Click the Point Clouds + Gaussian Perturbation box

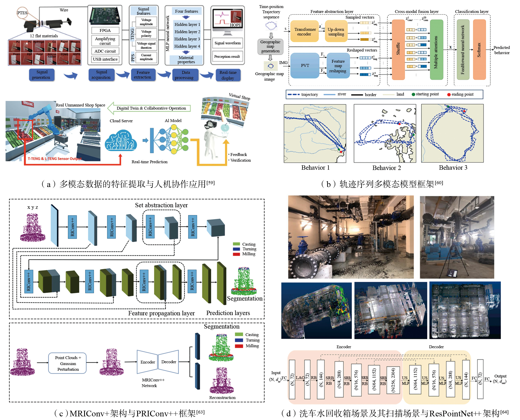(68, 363)
